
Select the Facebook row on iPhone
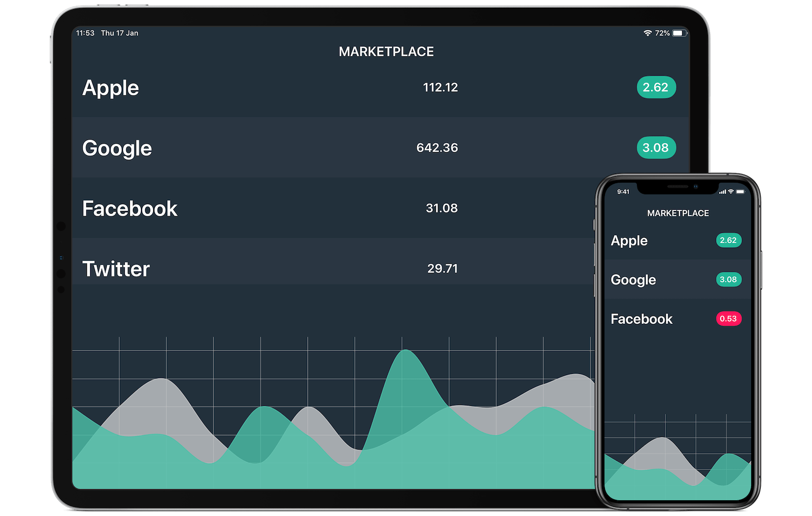pyautogui.click(x=678, y=319)
